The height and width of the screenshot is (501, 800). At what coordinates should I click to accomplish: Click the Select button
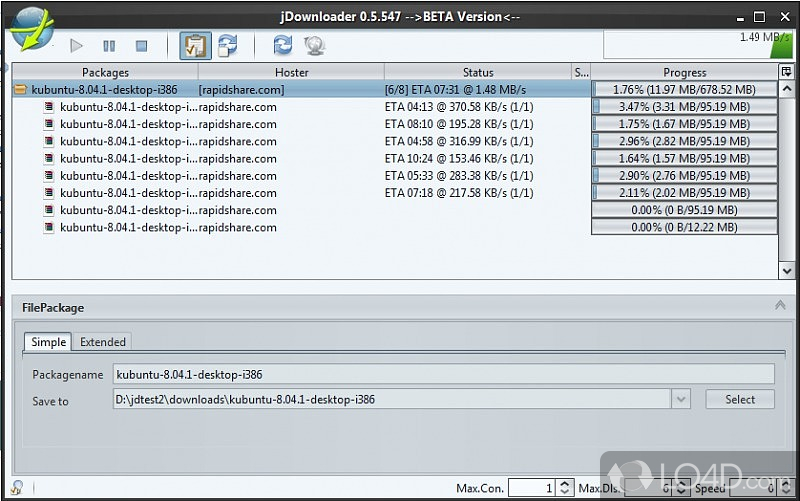pos(740,399)
